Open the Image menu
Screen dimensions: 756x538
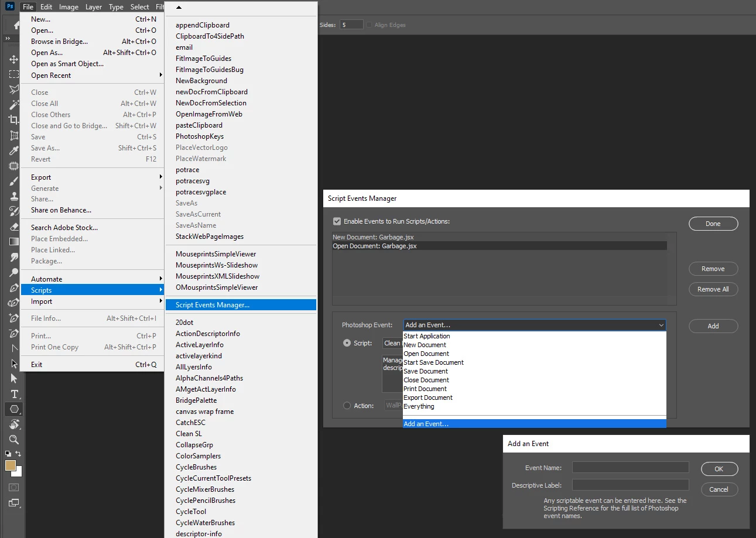point(69,7)
